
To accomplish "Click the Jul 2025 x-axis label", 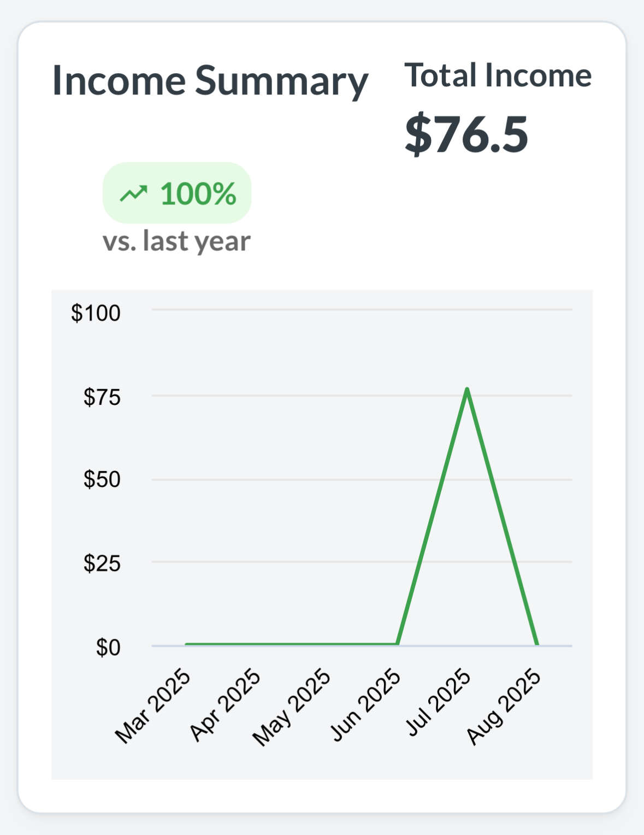I will click(x=438, y=702).
